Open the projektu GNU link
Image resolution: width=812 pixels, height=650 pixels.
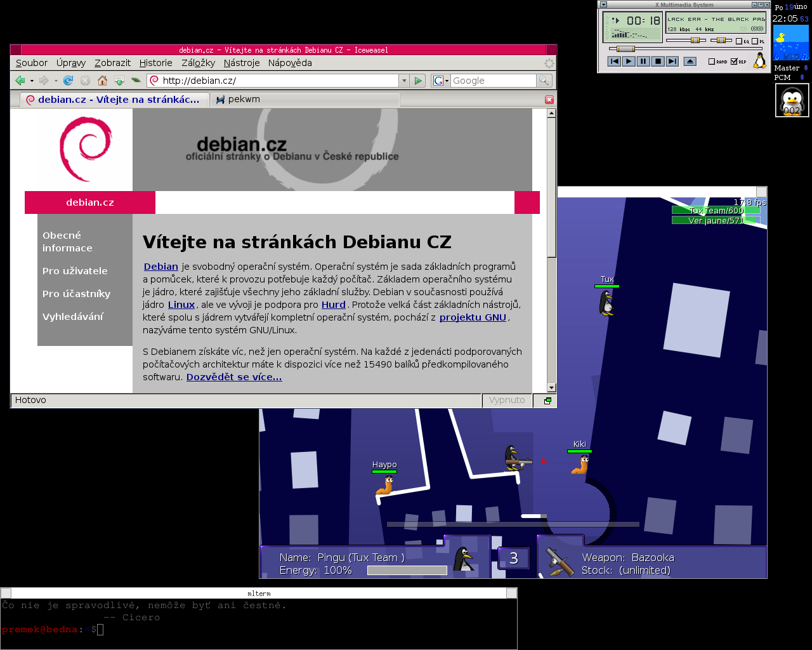coord(473,317)
